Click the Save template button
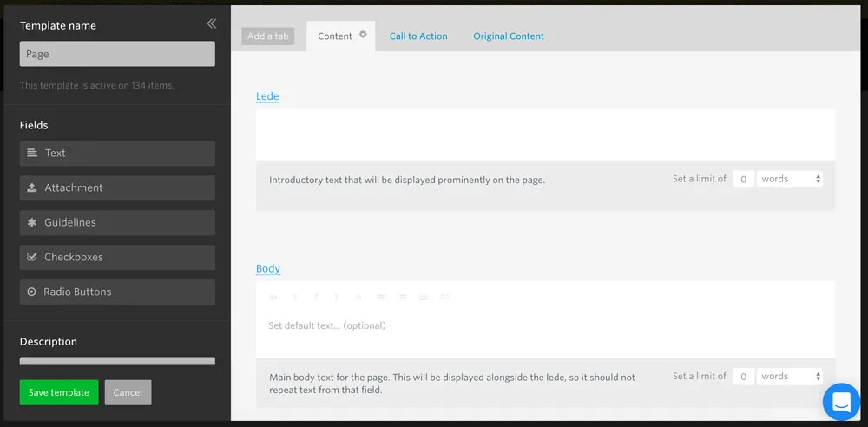Image resolution: width=868 pixels, height=427 pixels. pos(59,392)
